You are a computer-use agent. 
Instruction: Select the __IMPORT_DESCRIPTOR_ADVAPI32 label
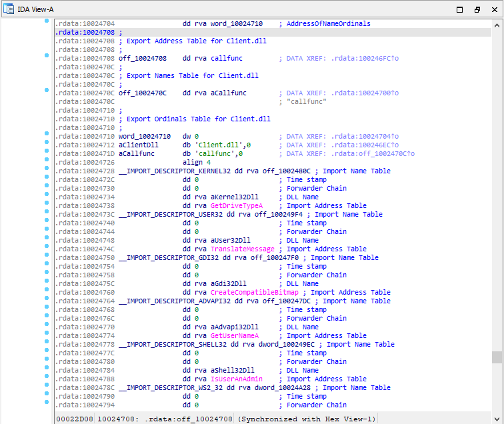pyautogui.click(x=175, y=301)
